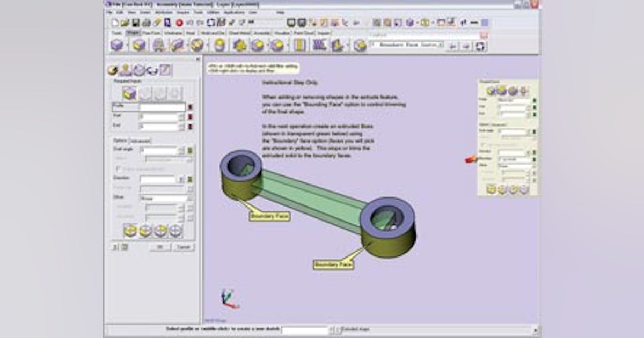644x338 pixels.
Task: Toggle the Draft angle option indicator
Action: tap(188, 151)
